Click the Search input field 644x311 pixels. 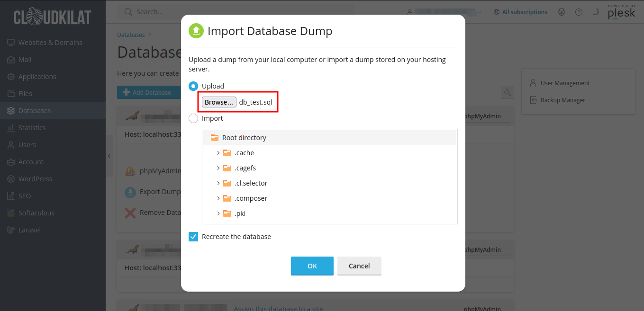pyautogui.click(x=237, y=12)
